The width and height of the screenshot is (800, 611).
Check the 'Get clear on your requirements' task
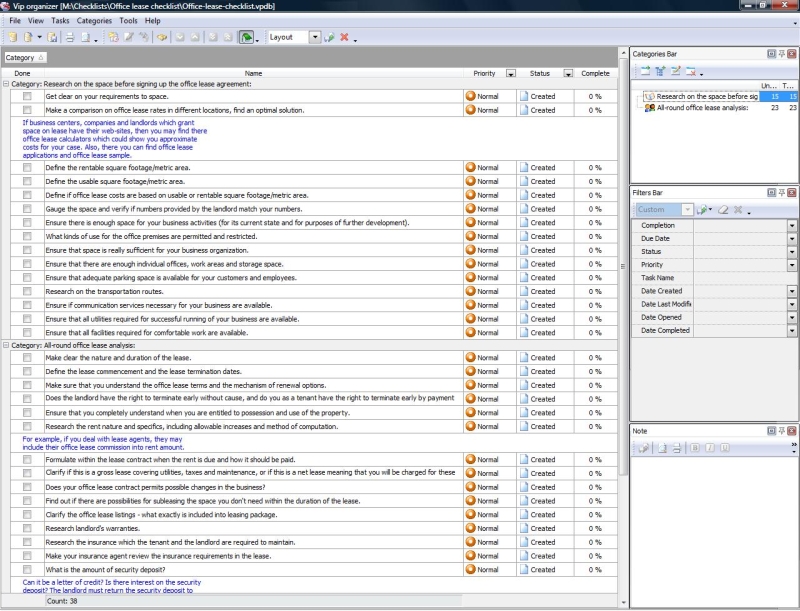tap(27, 96)
